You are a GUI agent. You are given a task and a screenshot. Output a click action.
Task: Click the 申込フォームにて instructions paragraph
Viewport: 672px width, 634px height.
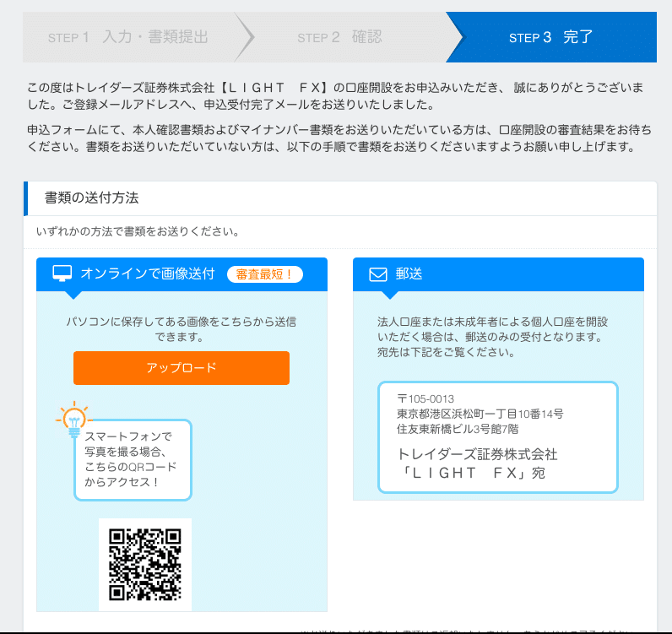click(339, 138)
